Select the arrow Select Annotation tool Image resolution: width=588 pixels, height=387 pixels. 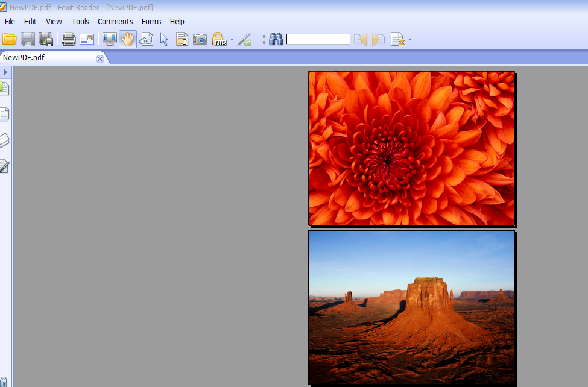(x=164, y=39)
